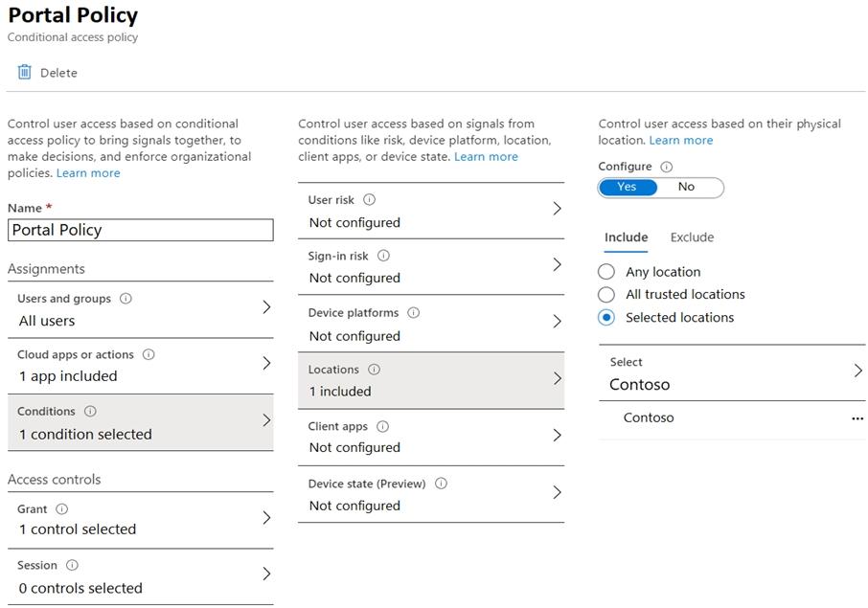Click info icon beside Sign-in risk
Viewport: 868px width, 608px height.
384,256
